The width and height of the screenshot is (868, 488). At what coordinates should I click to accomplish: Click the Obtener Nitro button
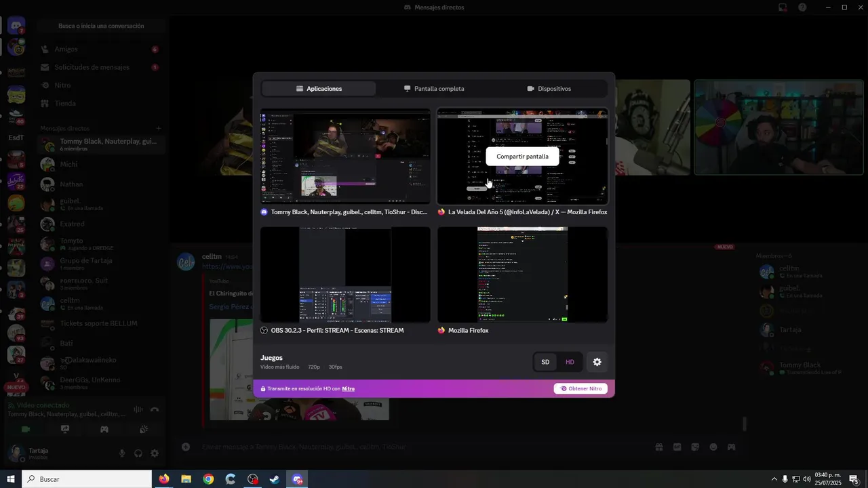point(580,388)
